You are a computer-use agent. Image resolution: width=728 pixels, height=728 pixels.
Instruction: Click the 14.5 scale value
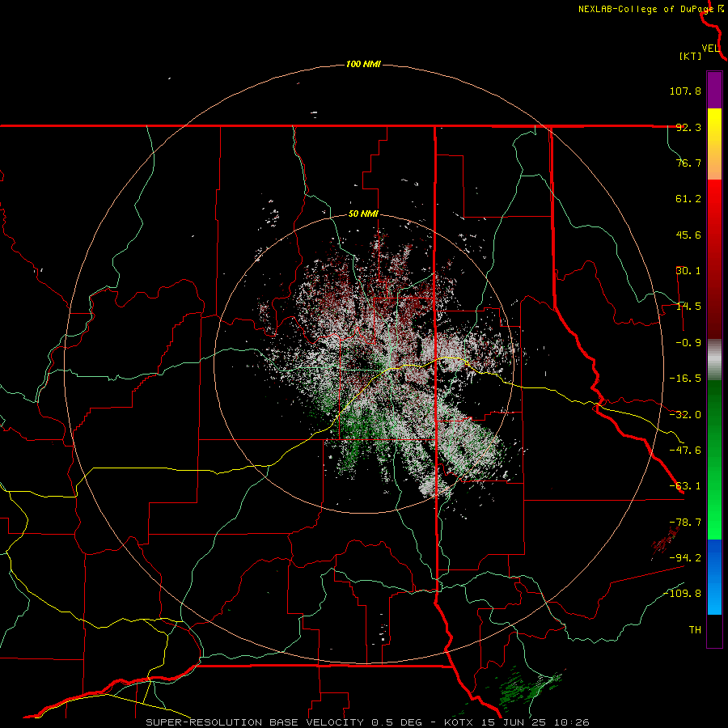[x=688, y=307]
